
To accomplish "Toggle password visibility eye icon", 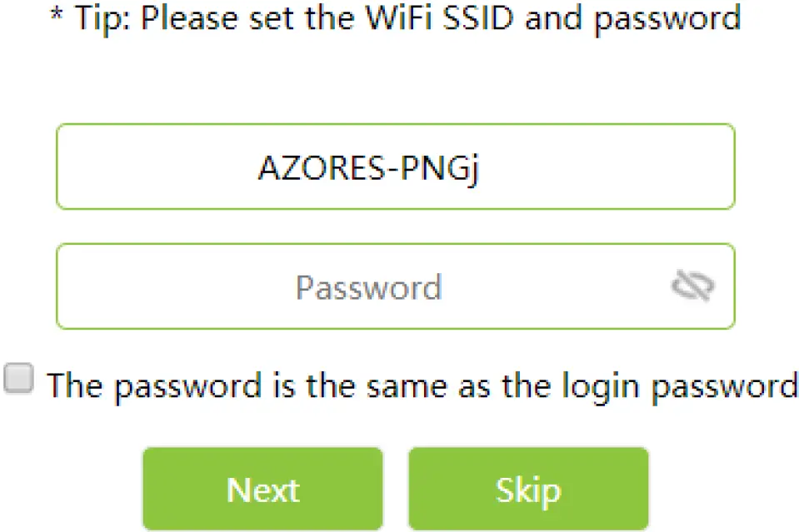I will click(692, 286).
